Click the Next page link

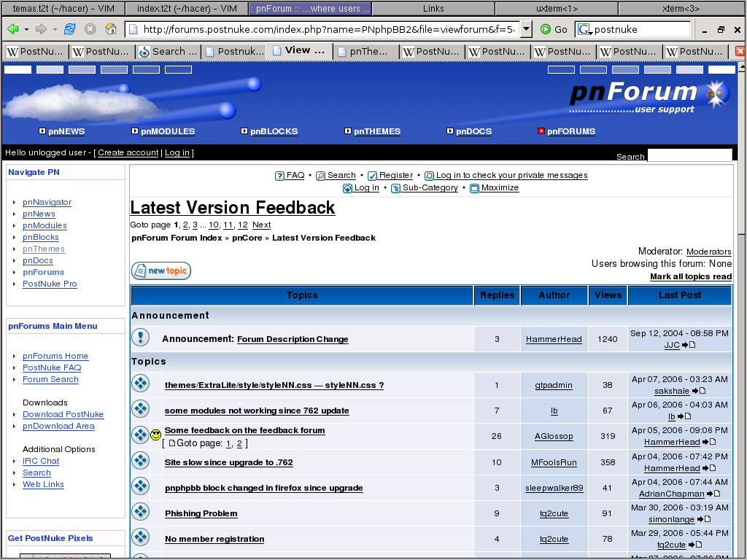(x=262, y=225)
